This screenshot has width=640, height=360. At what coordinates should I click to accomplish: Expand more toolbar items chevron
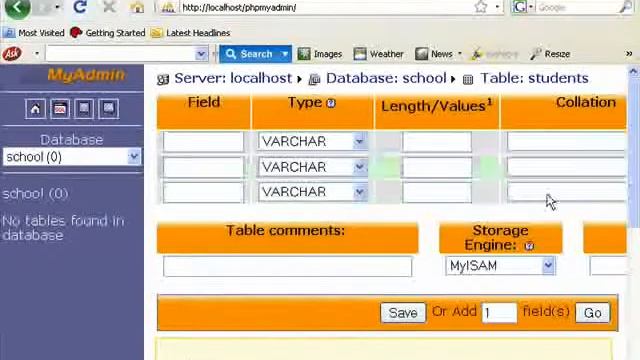pos(629,53)
